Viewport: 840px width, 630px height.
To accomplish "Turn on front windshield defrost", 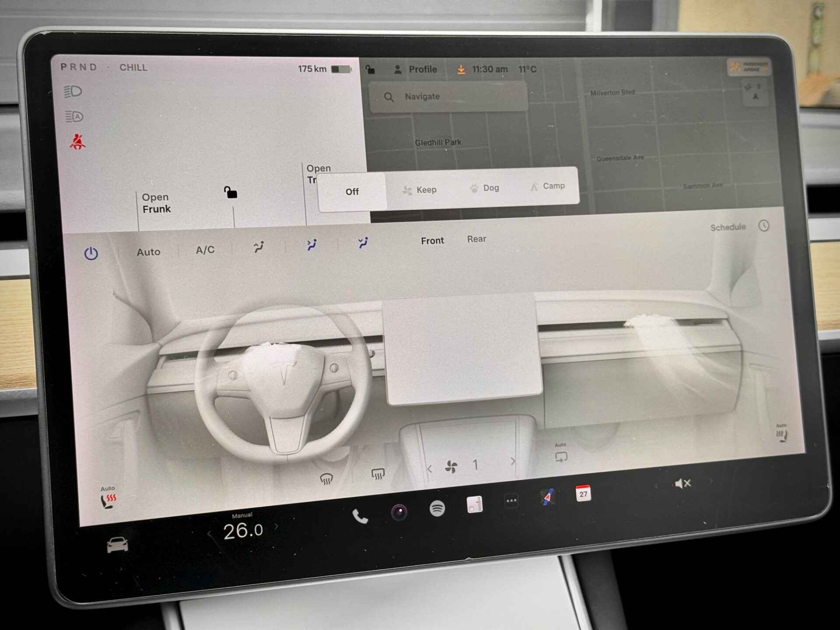I will [x=326, y=479].
